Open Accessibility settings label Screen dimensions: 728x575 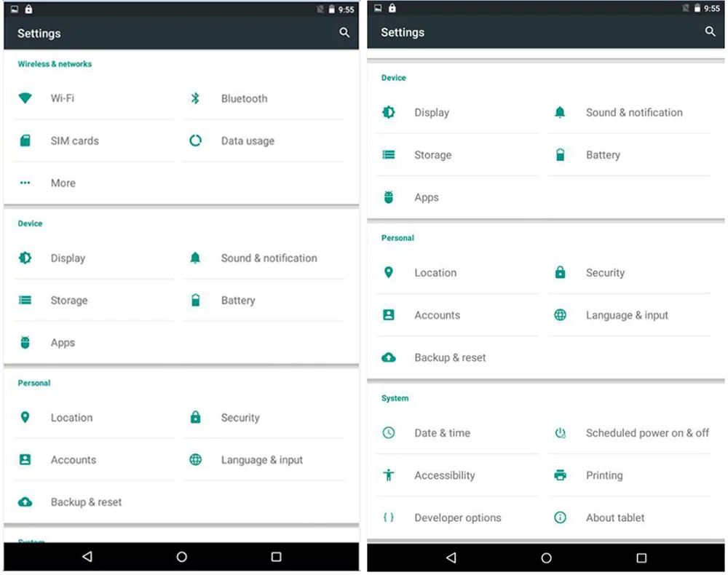[445, 475]
